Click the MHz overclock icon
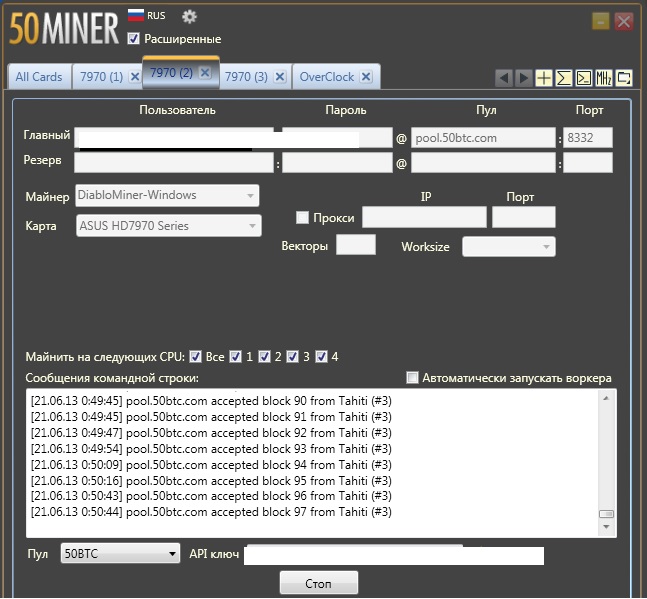Screen dimensions: 647x599 pos(604,78)
